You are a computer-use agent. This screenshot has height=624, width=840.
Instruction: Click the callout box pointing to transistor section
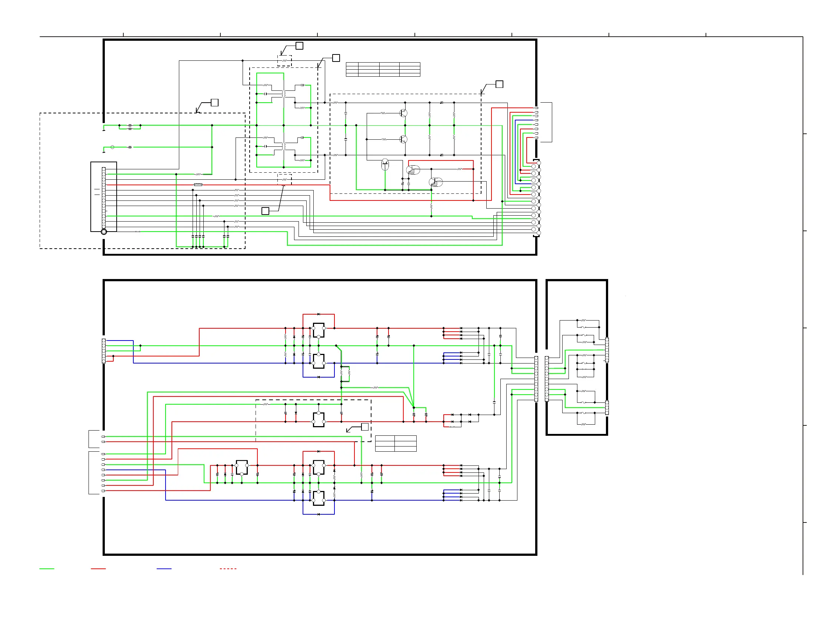[x=499, y=84]
